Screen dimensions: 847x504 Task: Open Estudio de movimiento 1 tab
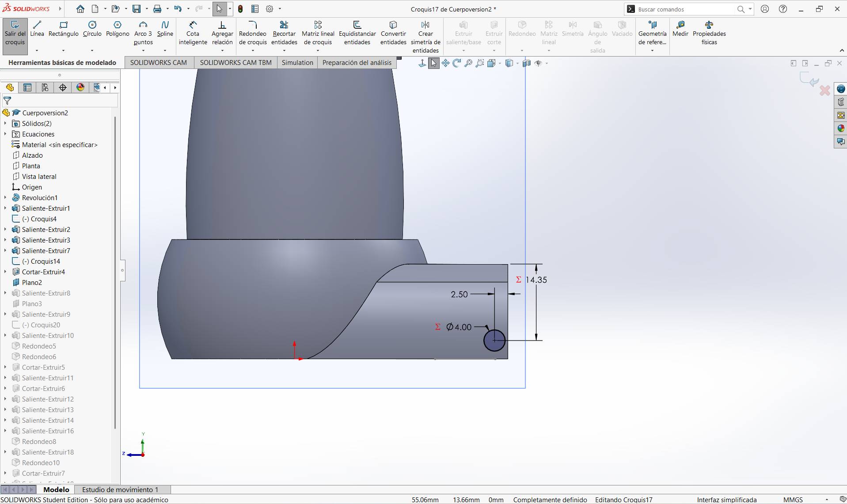point(120,489)
